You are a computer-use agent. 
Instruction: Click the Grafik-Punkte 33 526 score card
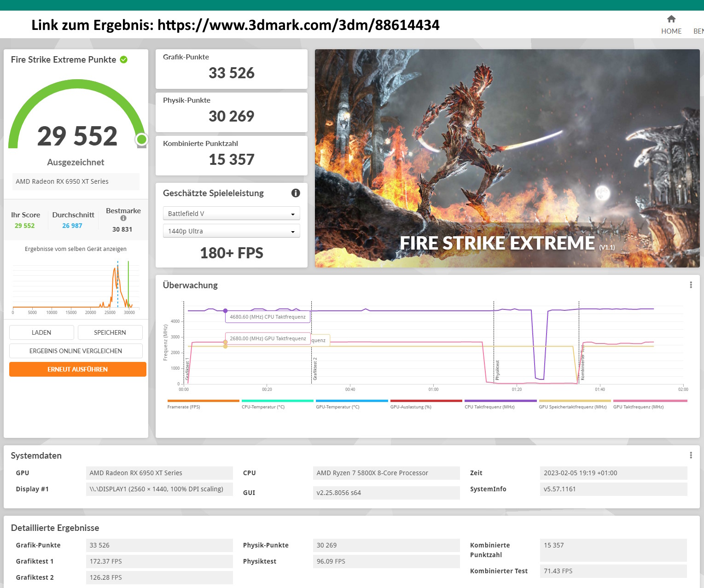click(231, 69)
